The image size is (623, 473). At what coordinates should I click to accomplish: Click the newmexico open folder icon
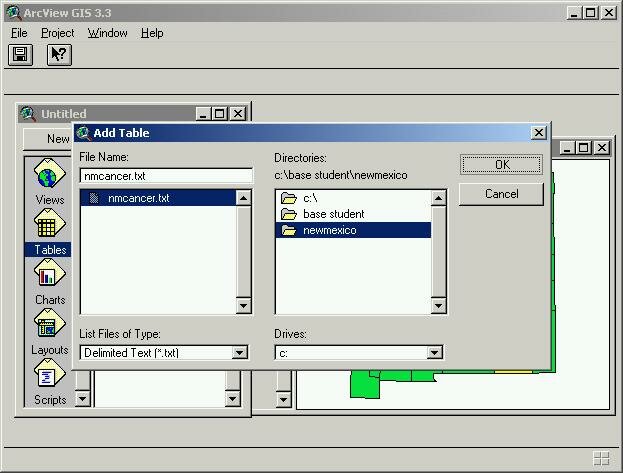(289, 231)
